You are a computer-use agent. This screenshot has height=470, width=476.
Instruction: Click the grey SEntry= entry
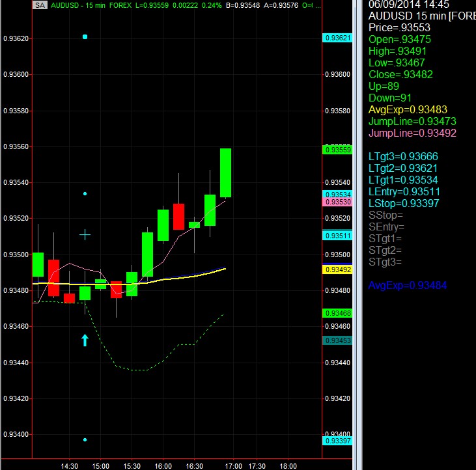click(386, 227)
